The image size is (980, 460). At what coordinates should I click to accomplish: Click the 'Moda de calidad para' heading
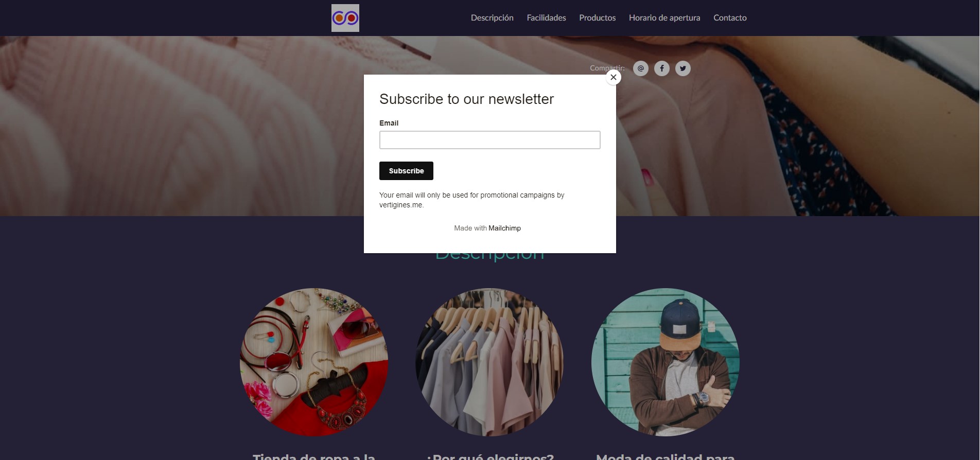(665, 456)
